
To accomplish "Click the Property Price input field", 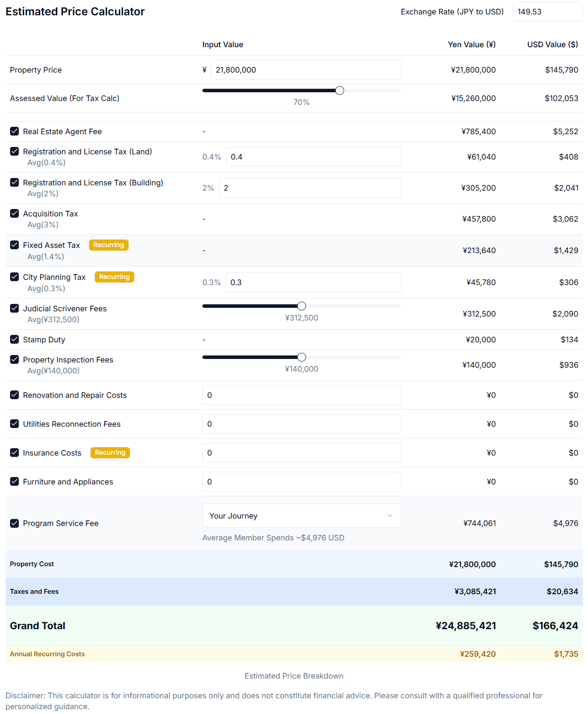I will coord(305,70).
